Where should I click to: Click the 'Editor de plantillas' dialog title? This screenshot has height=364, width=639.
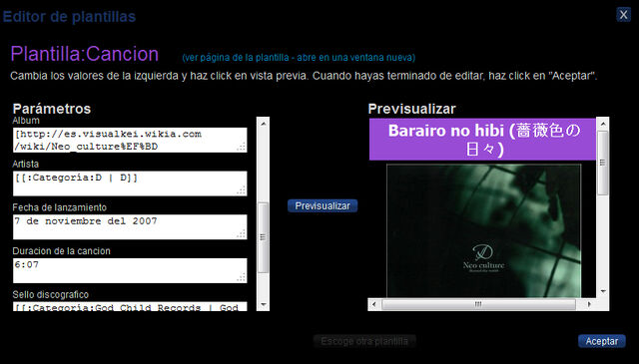click(x=69, y=17)
